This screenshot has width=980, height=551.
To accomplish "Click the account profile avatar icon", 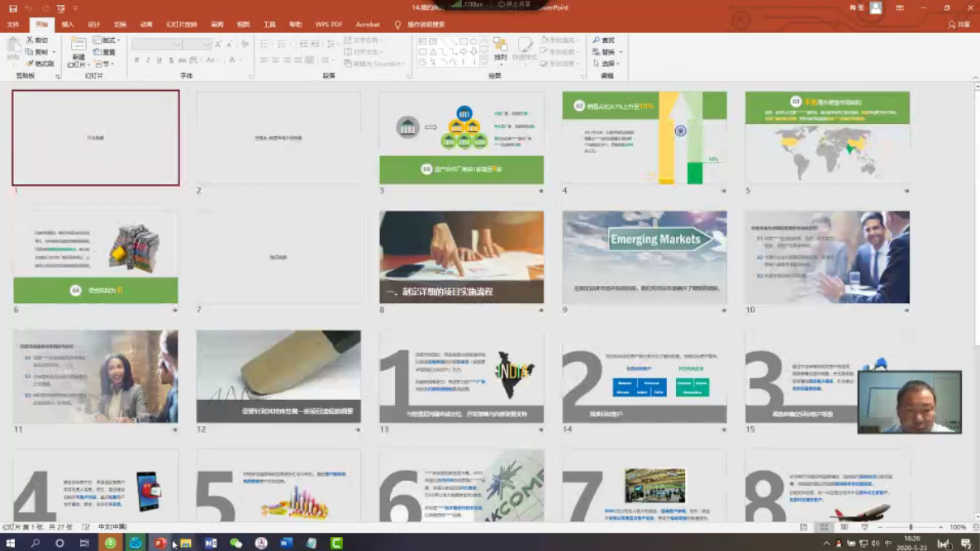I will click(876, 7).
